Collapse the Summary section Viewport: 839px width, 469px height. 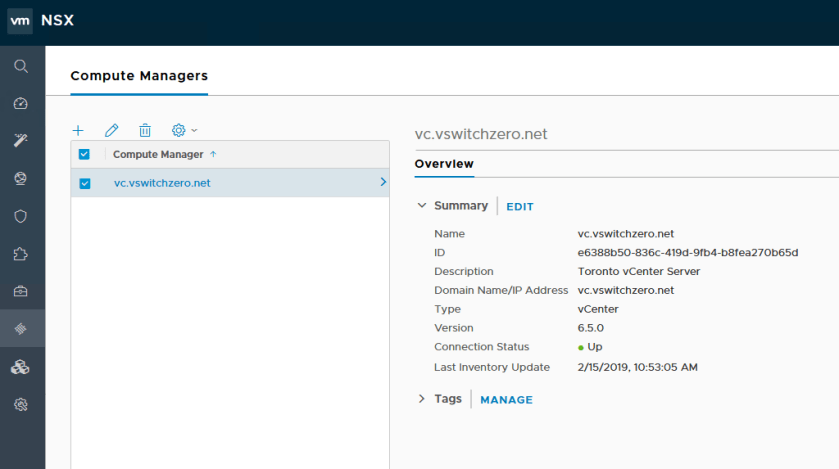click(422, 206)
